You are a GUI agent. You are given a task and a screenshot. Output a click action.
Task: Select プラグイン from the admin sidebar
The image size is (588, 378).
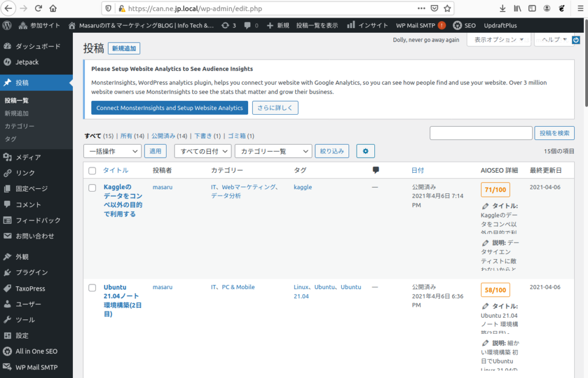pyautogui.click(x=32, y=272)
